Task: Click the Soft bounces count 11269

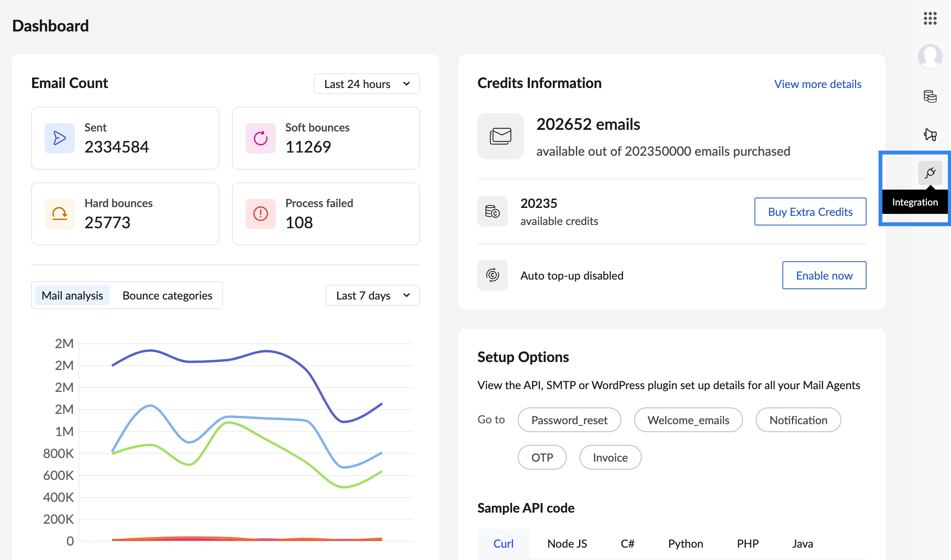Action: [308, 147]
